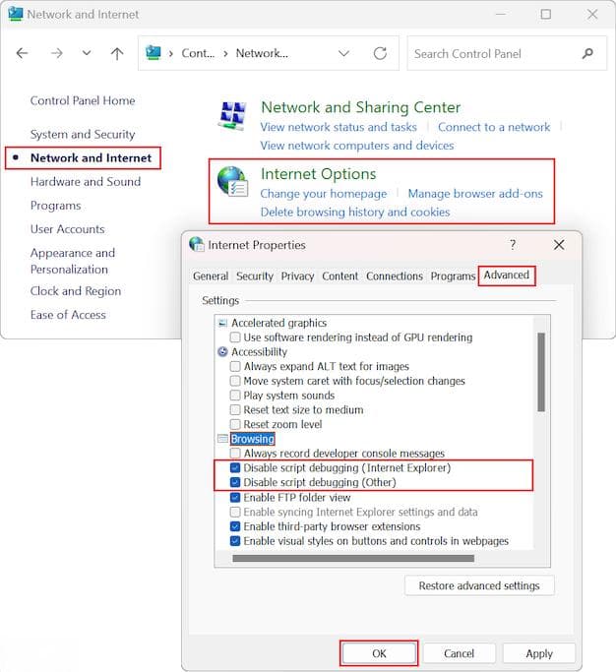Check Reset zoom level
The height and width of the screenshot is (672, 616).
click(235, 424)
